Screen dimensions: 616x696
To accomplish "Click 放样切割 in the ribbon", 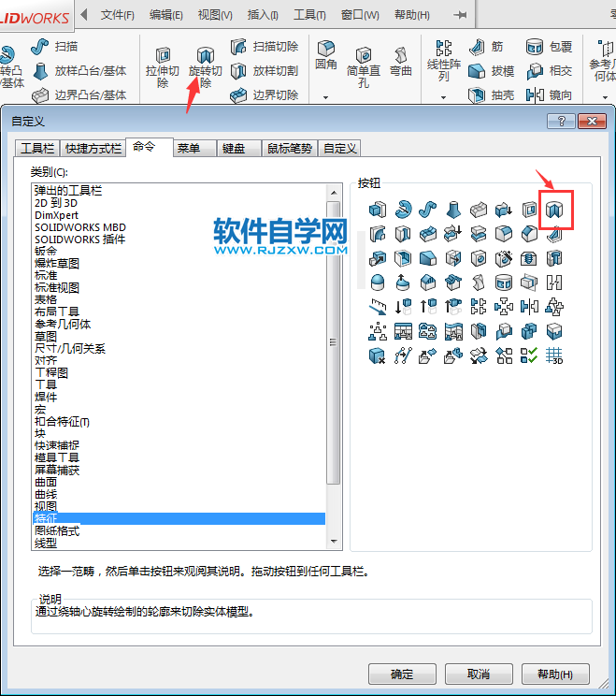I will tap(265, 70).
